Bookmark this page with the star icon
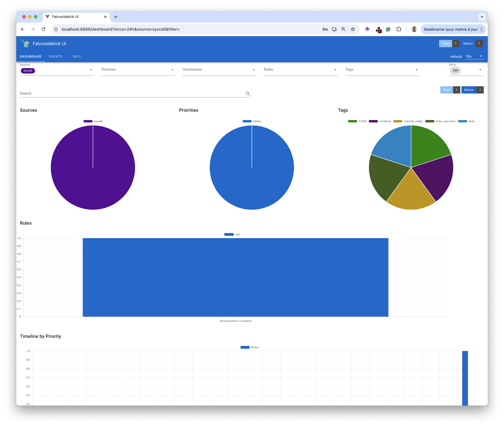504x427 pixels. [x=353, y=29]
